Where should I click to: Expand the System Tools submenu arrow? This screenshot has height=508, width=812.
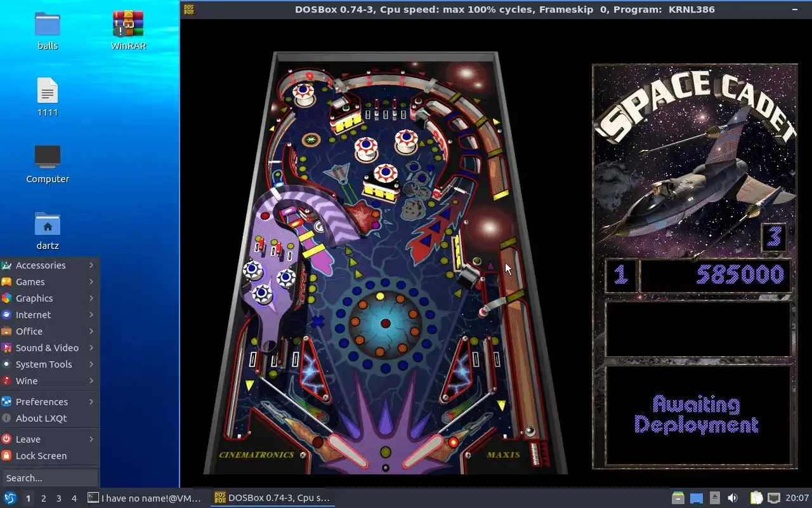pos(91,364)
